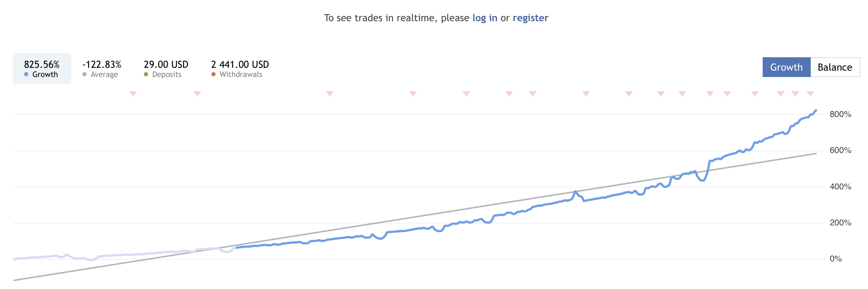The width and height of the screenshot is (868, 289).
Task: Switch to the Balance chart tab
Action: (x=835, y=67)
